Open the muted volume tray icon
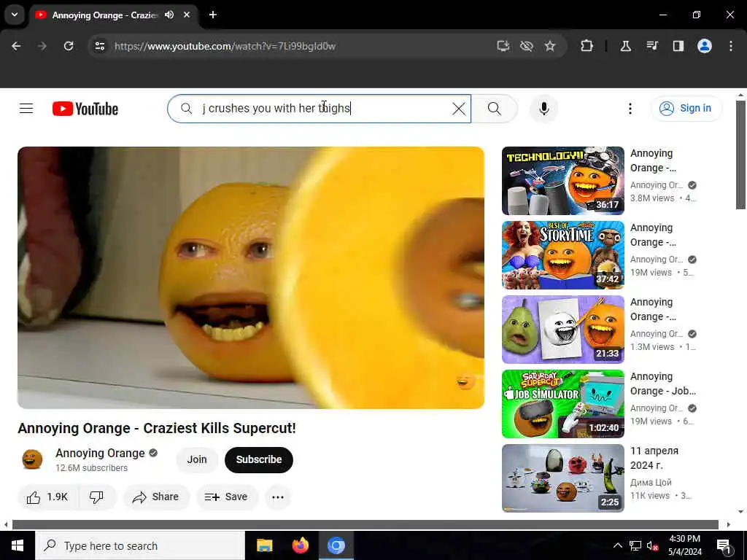Image resolution: width=747 pixels, height=560 pixels. [x=652, y=545]
